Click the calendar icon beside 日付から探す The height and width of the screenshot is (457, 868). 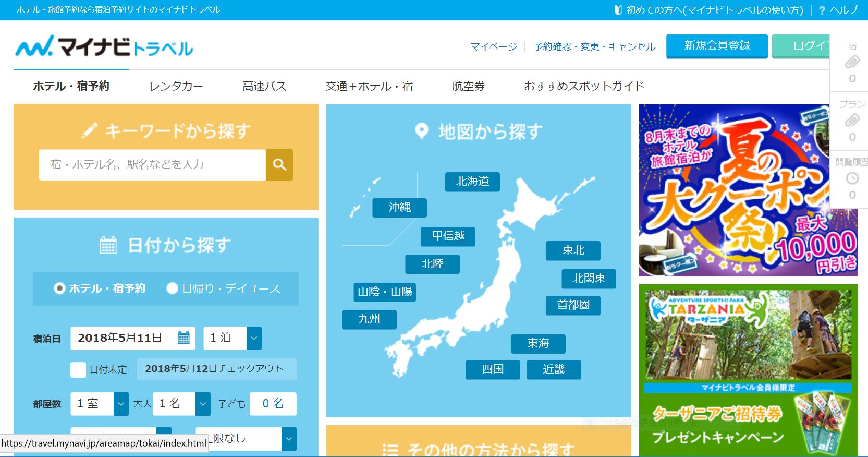[x=108, y=245]
